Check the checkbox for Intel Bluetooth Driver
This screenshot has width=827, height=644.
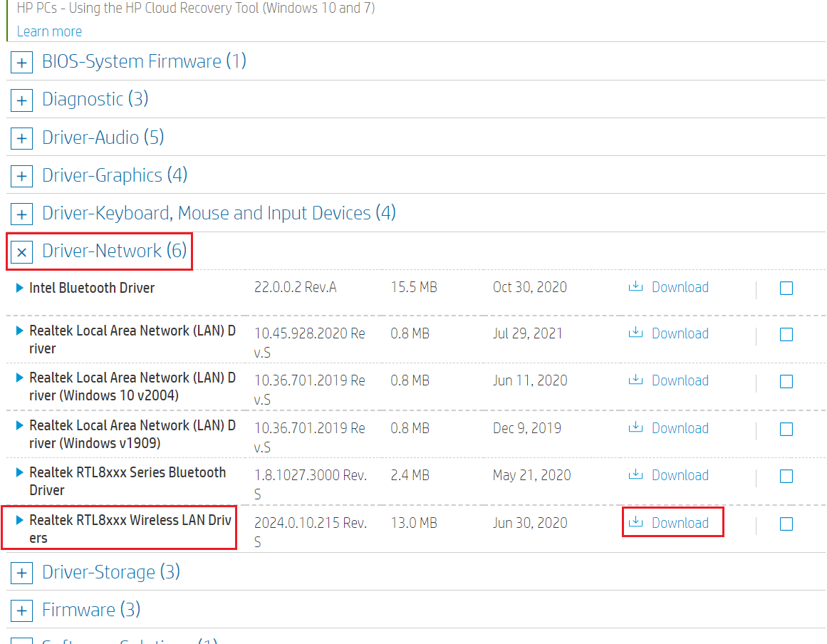[x=786, y=288]
